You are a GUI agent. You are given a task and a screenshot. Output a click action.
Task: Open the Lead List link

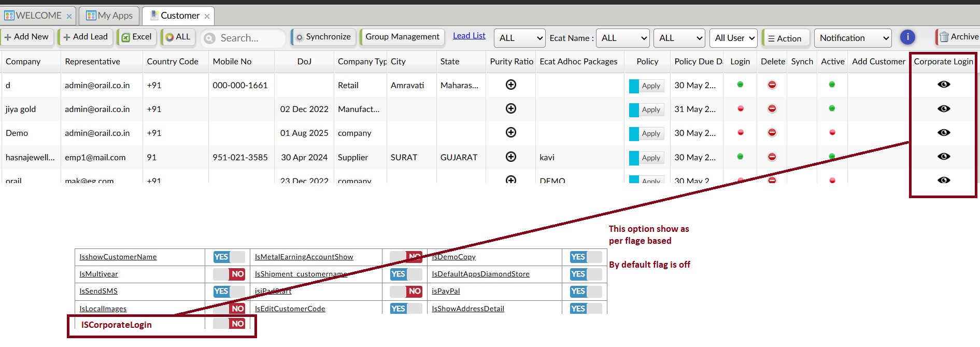pos(469,36)
